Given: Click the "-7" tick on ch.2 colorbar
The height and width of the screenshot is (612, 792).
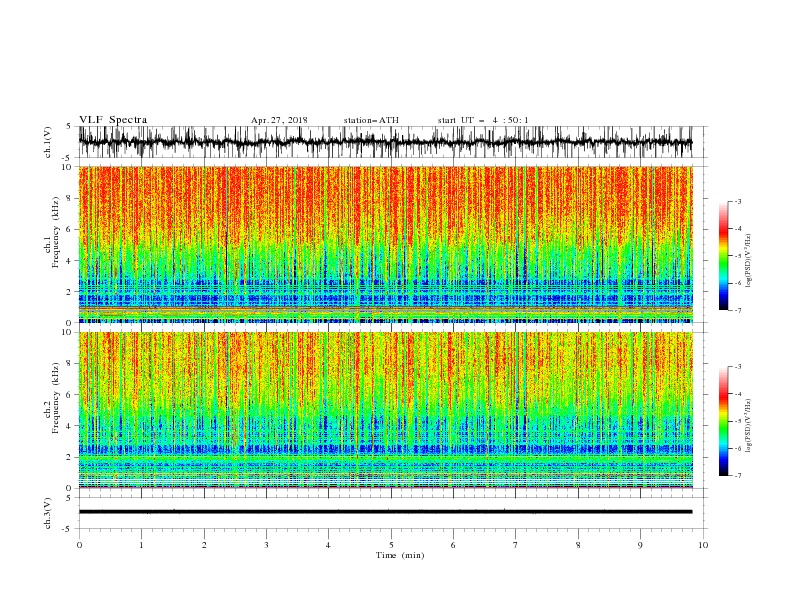Looking at the screenshot, I should [x=738, y=476].
